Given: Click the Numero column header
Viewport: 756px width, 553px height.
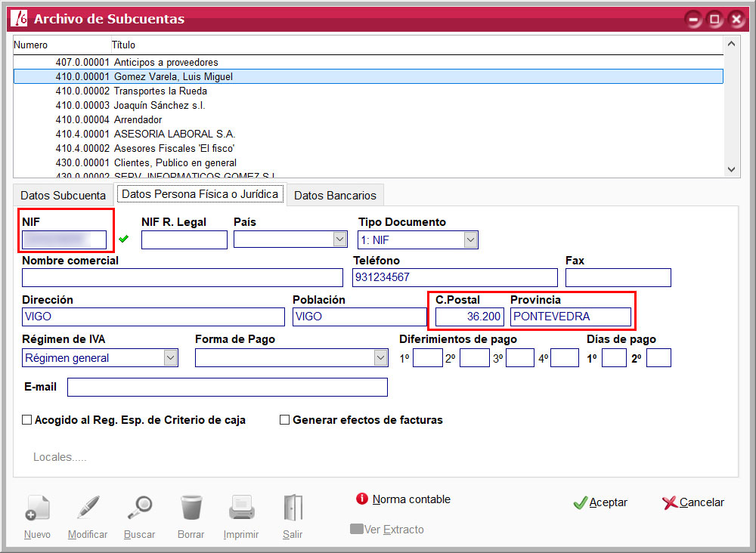Looking at the screenshot, I should click(62, 45).
